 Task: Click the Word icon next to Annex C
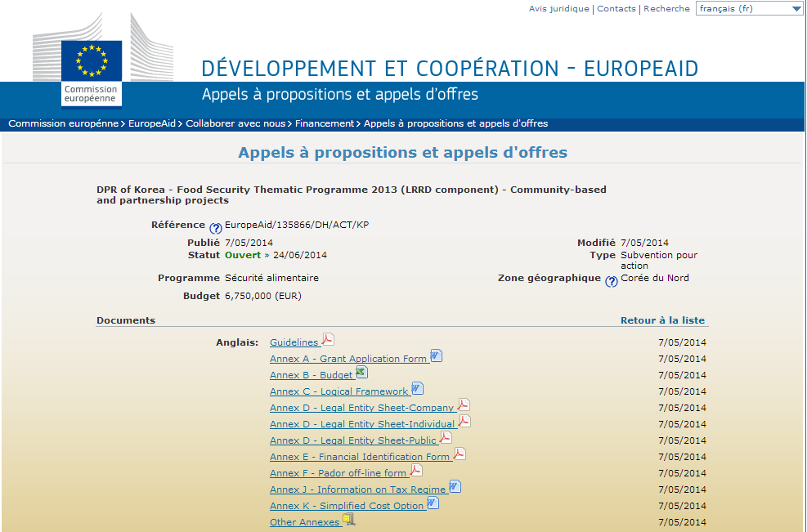[417, 389]
